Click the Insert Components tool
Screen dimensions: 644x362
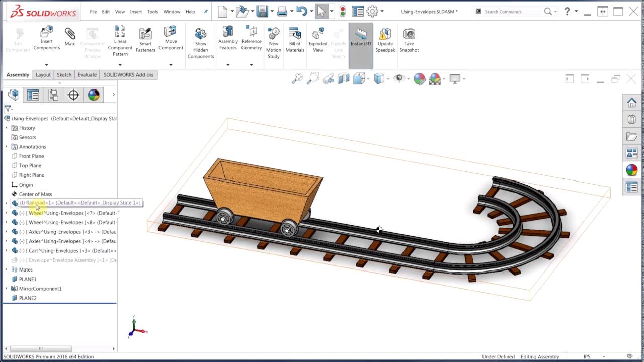point(46,38)
